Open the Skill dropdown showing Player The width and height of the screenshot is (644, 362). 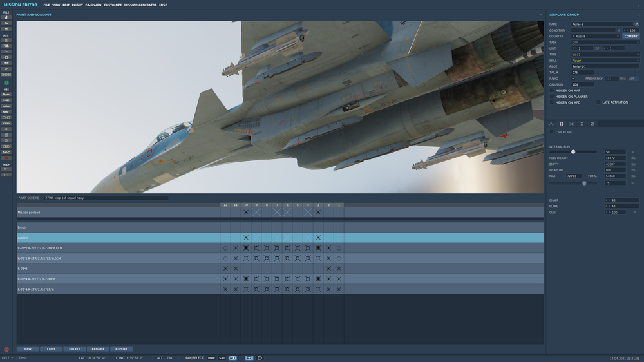(x=605, y=61)
